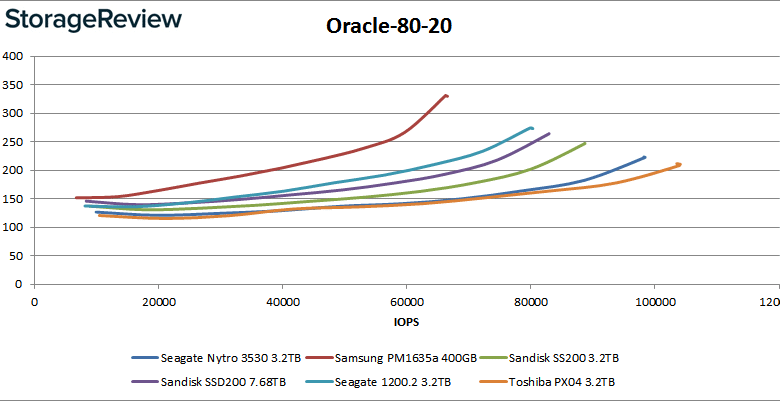Viewport: 780px width, 401px height.
Task: Click the 350 y-axis label
Action: [12, 85]
